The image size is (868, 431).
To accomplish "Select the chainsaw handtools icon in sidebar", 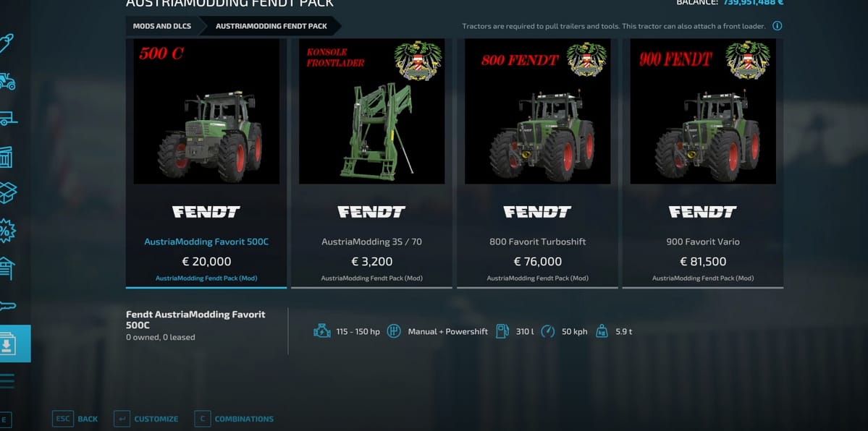I will 7,305.
